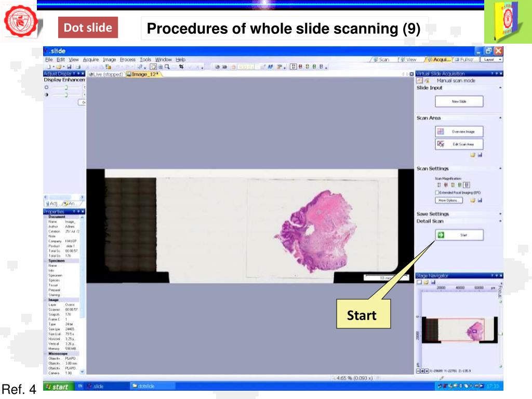Select the green Scan Magnification objective icon
The height and width of the screenshot is (399, 532).
point(460,185)
